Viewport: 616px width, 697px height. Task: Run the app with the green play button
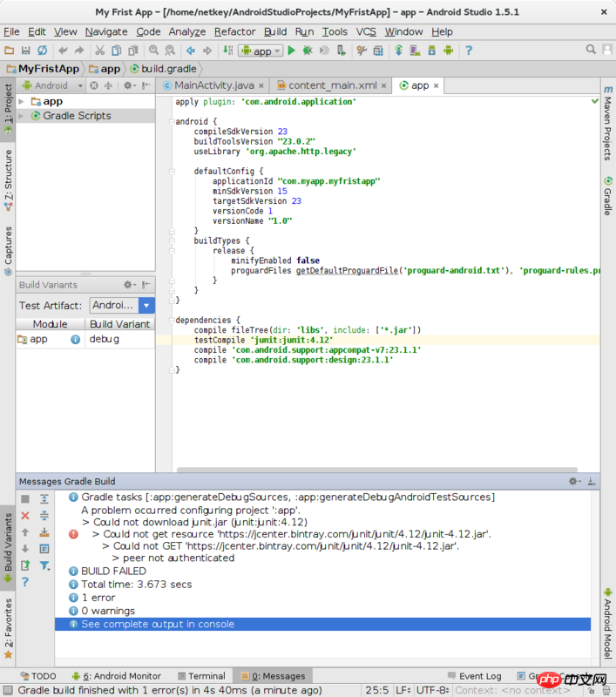[292, 51]
